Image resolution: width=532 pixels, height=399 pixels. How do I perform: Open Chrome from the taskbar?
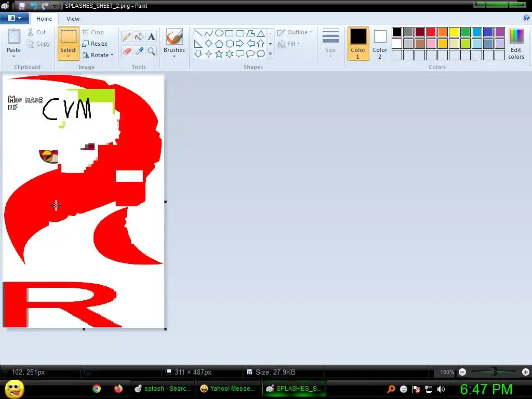(x=97, y=389)
